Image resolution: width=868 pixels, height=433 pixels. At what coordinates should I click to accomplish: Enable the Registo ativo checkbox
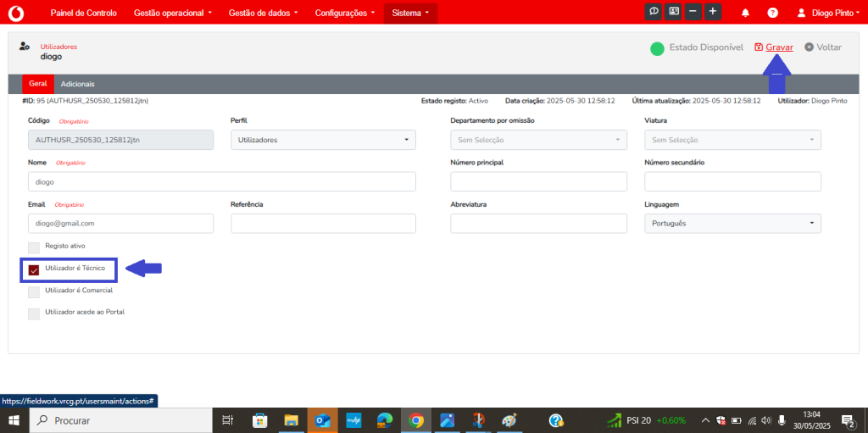click(x=34, y=247)
